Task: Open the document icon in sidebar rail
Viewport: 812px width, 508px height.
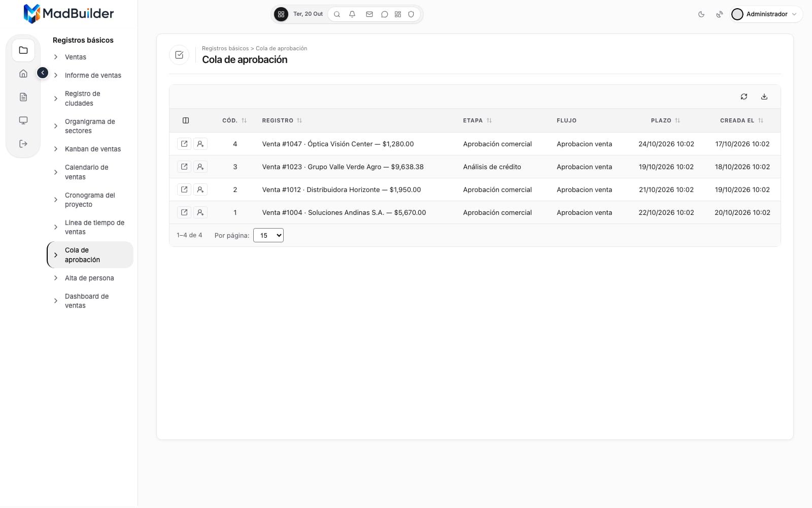Action: tap(23, 97)
